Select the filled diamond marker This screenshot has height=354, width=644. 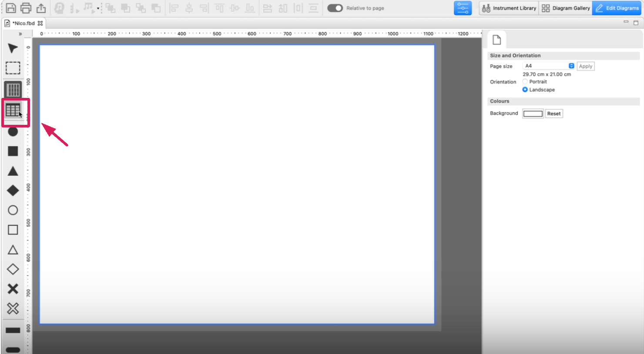pos(13,190)
